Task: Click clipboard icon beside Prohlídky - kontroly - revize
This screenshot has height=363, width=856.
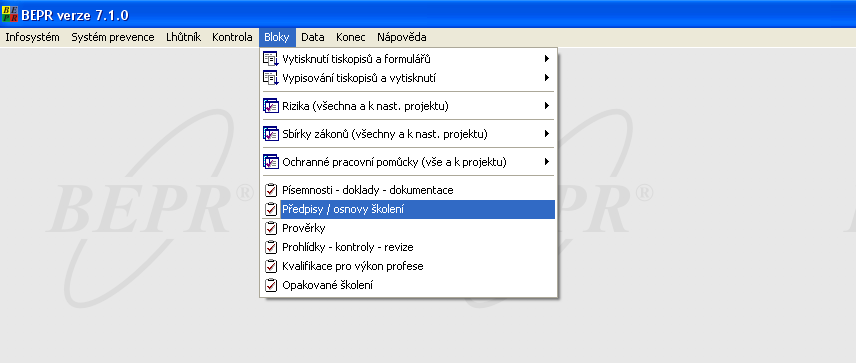Action: 271,247
